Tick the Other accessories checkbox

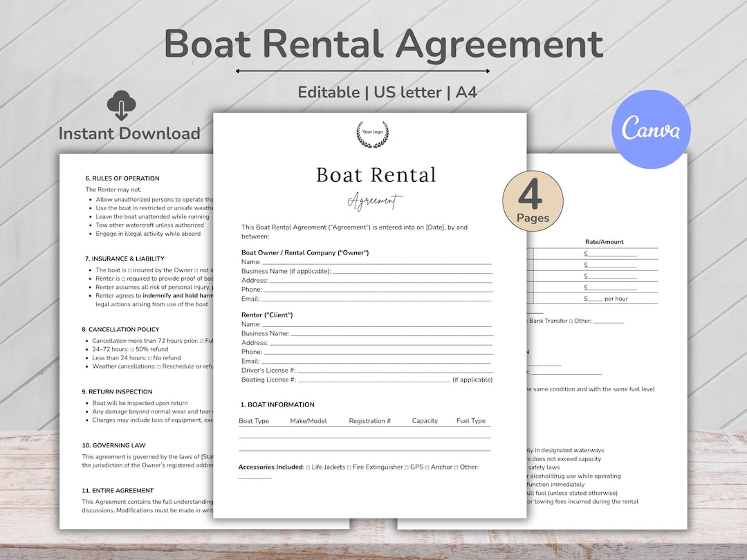pos(456,467)
